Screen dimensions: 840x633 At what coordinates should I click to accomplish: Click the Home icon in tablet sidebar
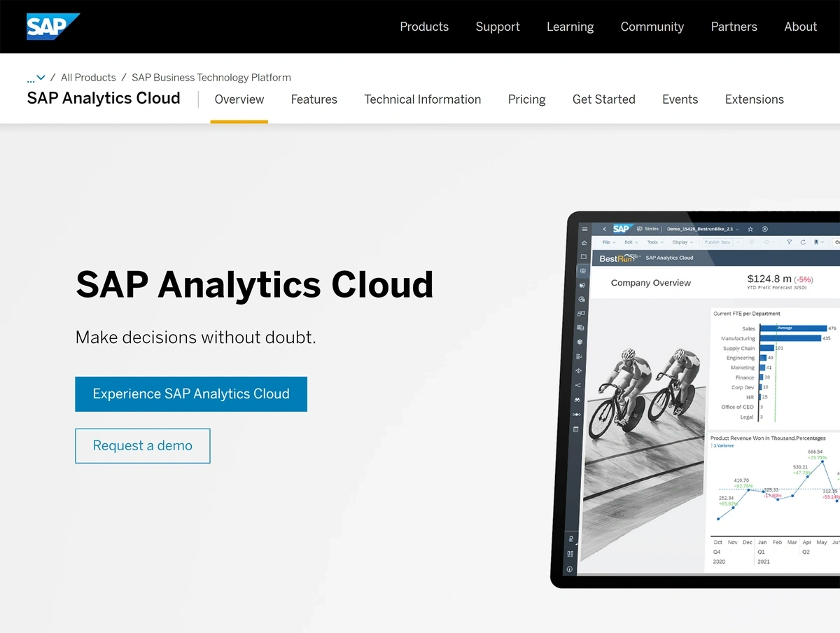[584, 243]
